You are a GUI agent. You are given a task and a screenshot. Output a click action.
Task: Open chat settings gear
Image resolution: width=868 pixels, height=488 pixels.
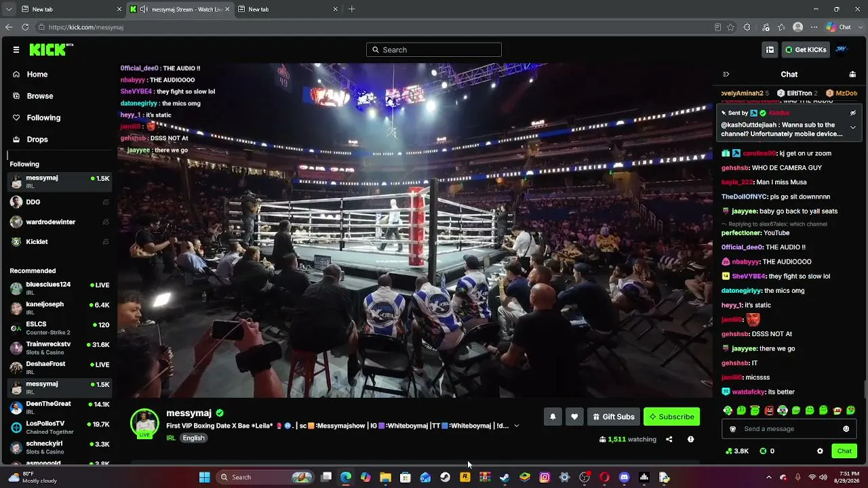pos(820,451)
